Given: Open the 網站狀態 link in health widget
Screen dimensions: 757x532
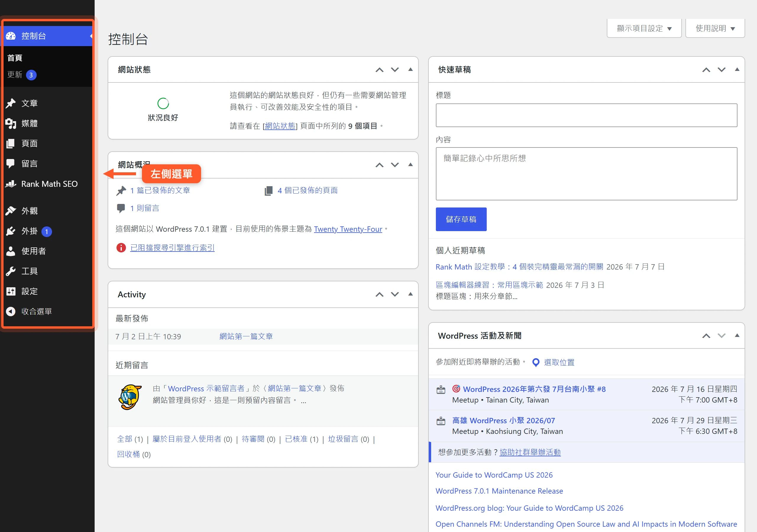Looking at the screenshot, I should (x=280, y=126).
